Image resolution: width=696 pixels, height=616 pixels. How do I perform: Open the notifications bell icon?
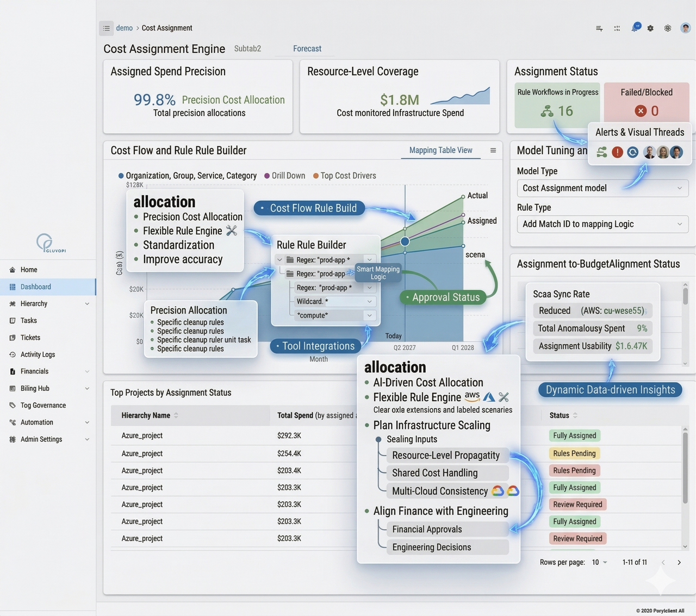635,28
